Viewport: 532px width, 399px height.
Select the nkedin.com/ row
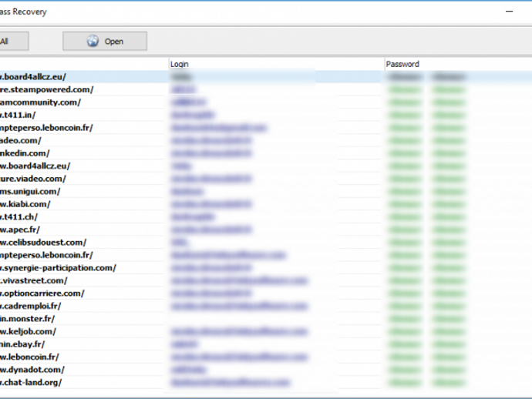point(266,153)
